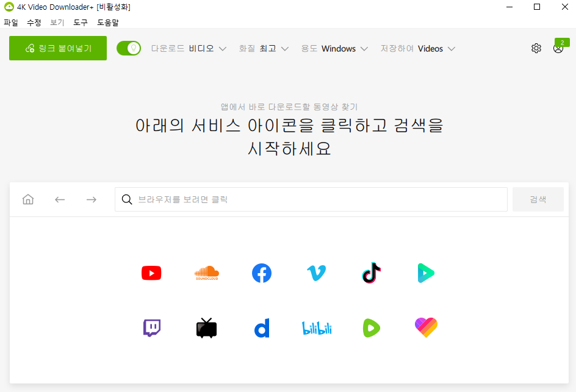The image size is (576, 392).
Task: Open Twitch service icon
Action: [152, 328]
